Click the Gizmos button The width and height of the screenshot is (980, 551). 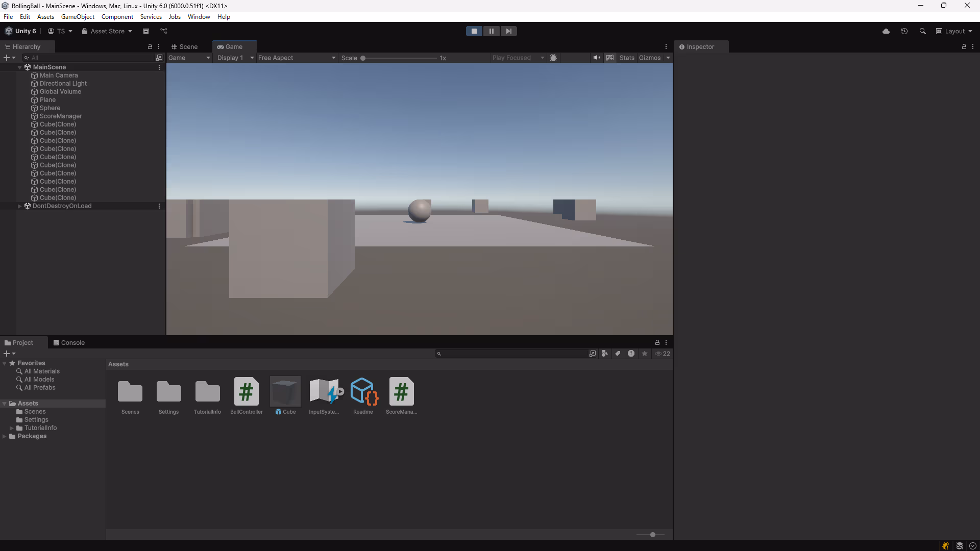click(649, 58)
